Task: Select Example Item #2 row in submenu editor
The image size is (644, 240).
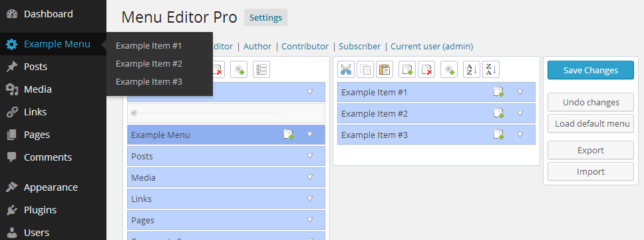Action: coord(436,113)
